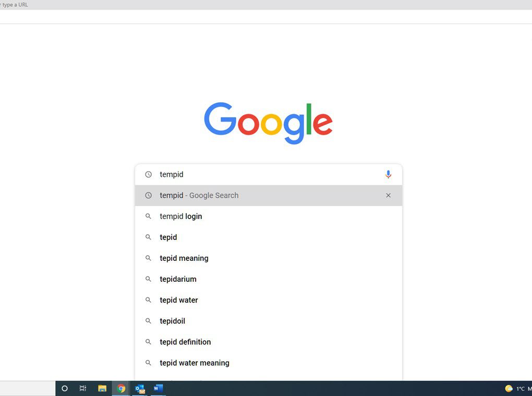532x396 pixels.
Task: Open Task View in the taskbar
Action: (83, 388)
